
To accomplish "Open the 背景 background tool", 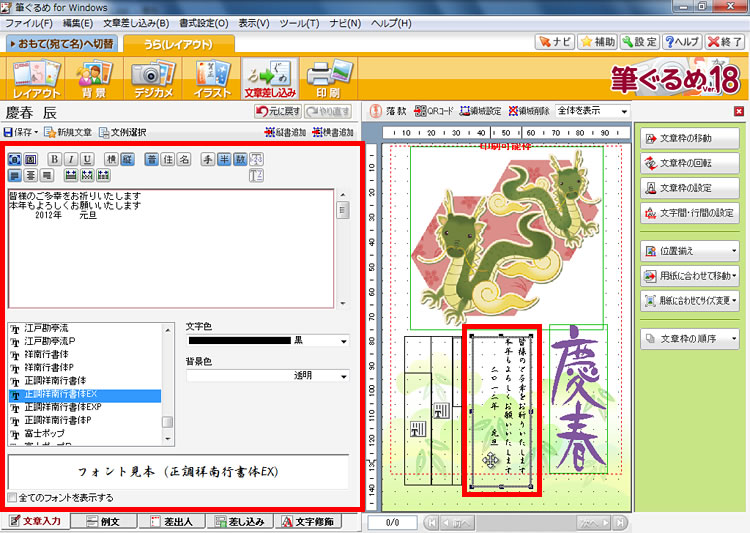I will [94, 79].
